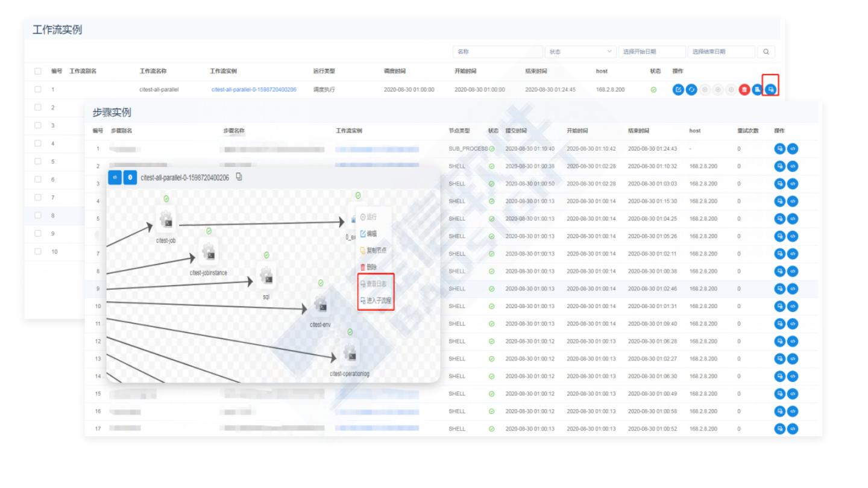Image resolution: width=868 pixels, height=488 pixels.
Task: Check the box for workflow instance row 1
Action: (38, 90)
